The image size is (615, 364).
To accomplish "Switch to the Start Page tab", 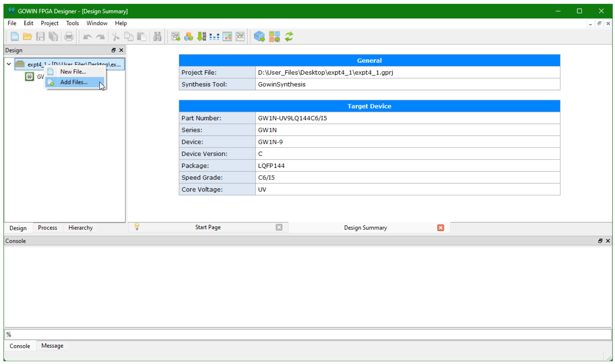I will (208, 227).
